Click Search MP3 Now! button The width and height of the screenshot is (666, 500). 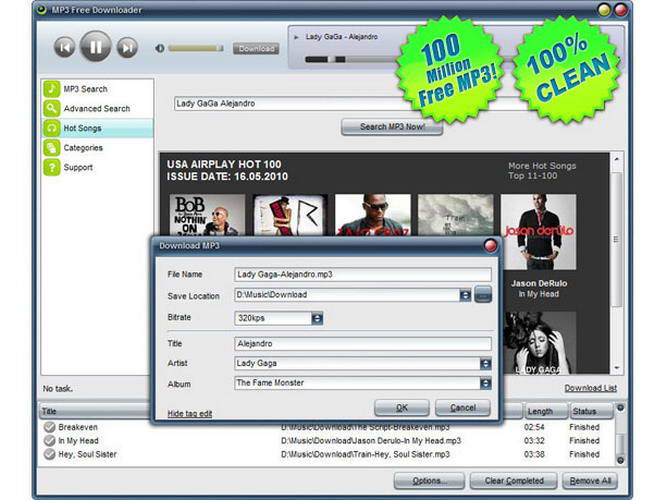[x=392, y=127]
